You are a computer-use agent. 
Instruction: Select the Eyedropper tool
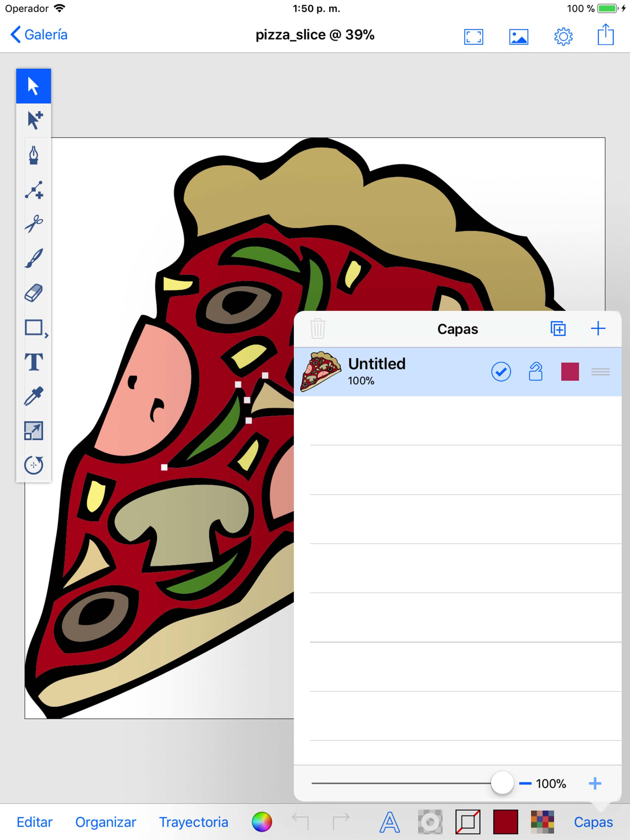point(34,396)
